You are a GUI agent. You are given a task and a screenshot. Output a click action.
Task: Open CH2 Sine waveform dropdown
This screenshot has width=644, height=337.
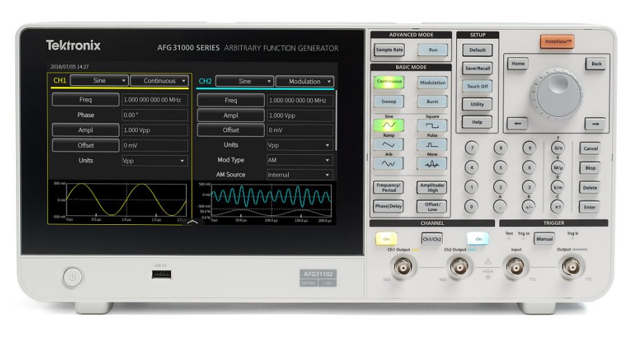(244, 81)
